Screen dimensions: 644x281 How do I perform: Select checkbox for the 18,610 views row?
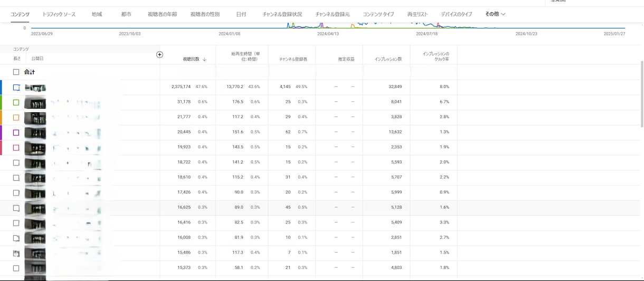[x=16, y=178]
